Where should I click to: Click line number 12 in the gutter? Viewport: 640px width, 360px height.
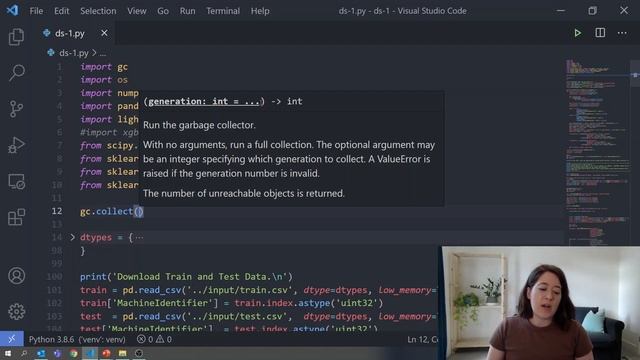click(x=57, y=211)
